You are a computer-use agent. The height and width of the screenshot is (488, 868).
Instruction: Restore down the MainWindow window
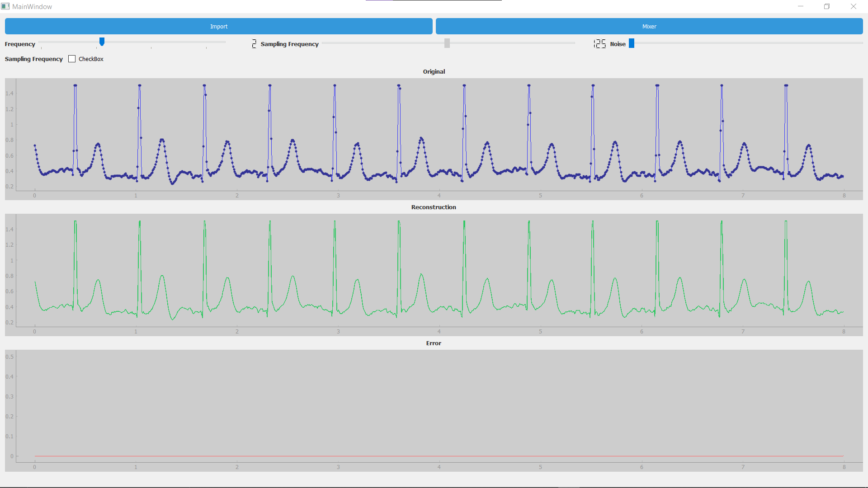(x=827, y=6)
